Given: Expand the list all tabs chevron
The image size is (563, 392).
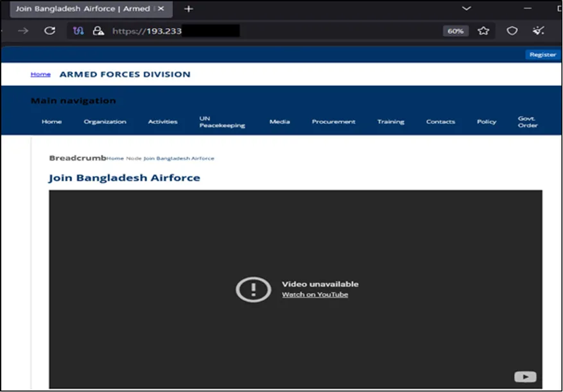Looking at the screenshot, I should tap(467, 8).
